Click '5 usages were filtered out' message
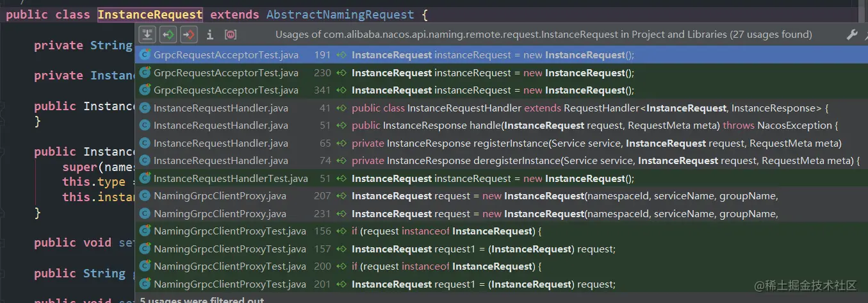This screenshot has height=303, width=868. point(201,299)
